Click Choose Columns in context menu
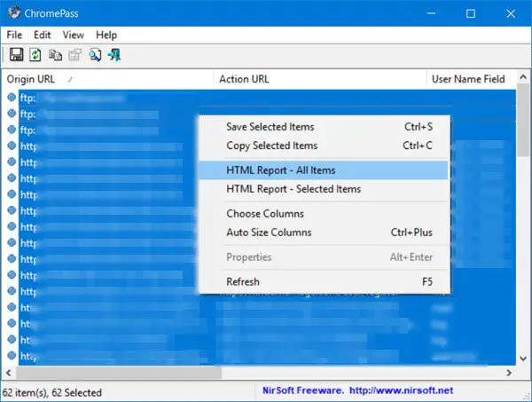This screenshot has height=402, width=532. pyautogui.click(x=325, y=214)
